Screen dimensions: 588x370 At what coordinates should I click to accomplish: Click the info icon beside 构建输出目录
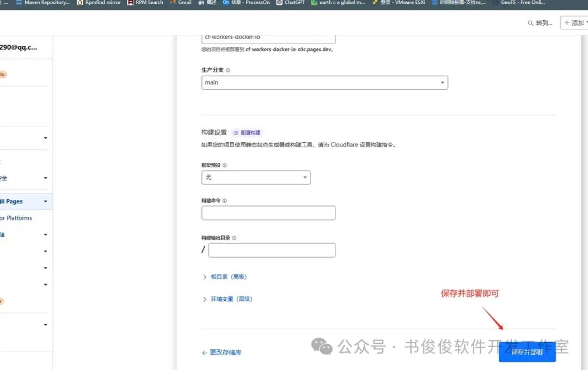pyautogui.click(x=234, y=238)
